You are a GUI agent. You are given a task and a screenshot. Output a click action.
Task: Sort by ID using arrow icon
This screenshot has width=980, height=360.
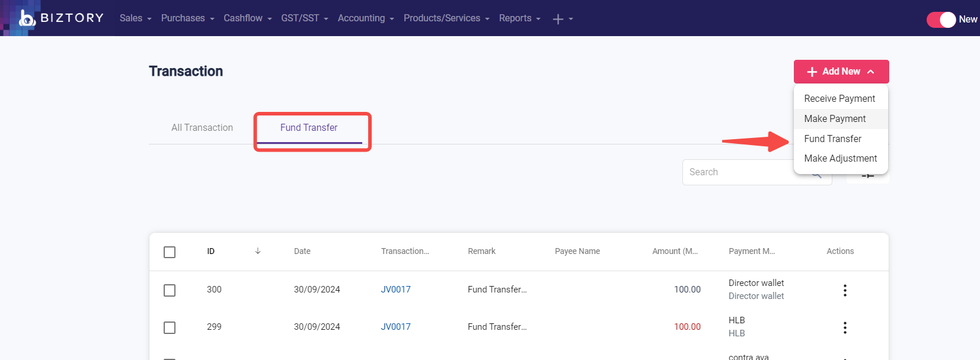coord(258,251)
